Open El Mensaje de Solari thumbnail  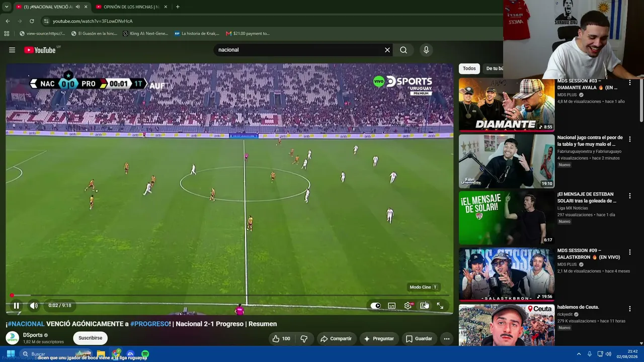tap(507, 218)
